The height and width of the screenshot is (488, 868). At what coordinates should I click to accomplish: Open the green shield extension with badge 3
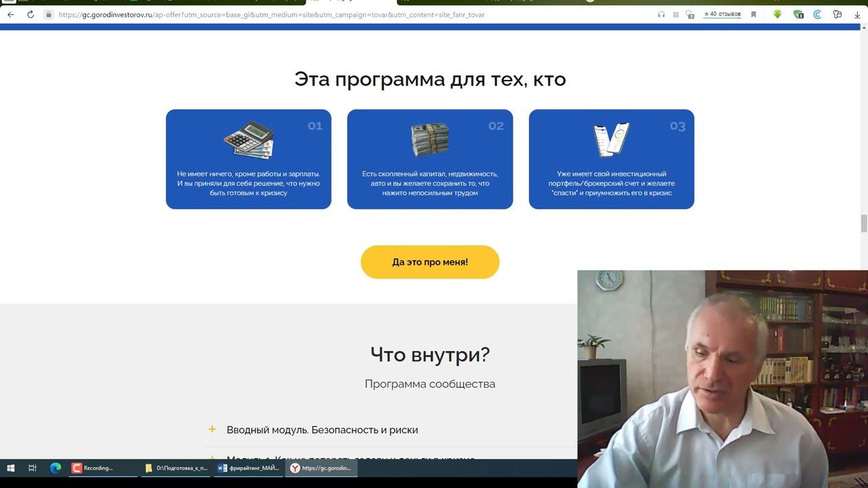click(x=798, y=14)
